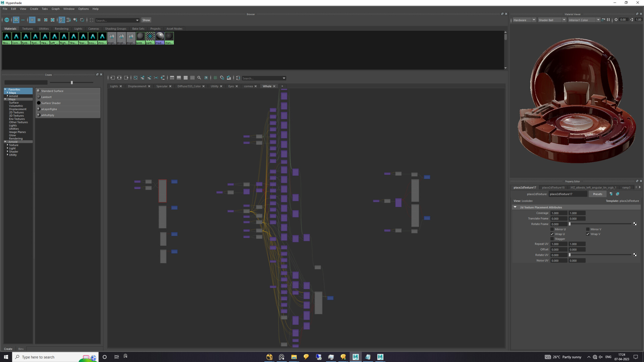Adjust the Rotate Frame slider
The height and width of the screenshot is (362, 644).
pyautogui.click(x=570, y=224)
